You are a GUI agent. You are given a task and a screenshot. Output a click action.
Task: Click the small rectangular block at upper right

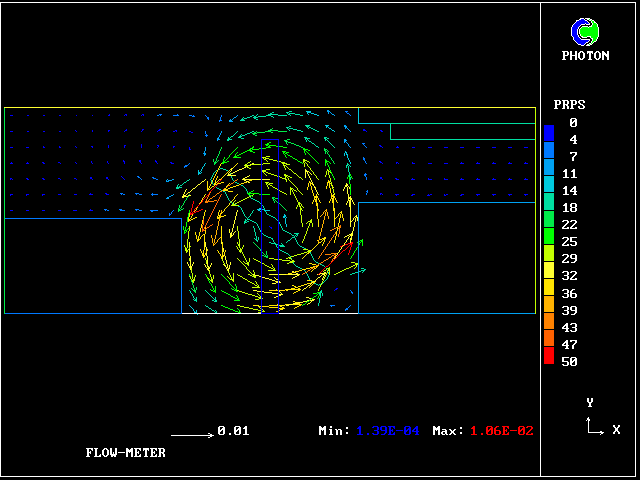[462, 131]
